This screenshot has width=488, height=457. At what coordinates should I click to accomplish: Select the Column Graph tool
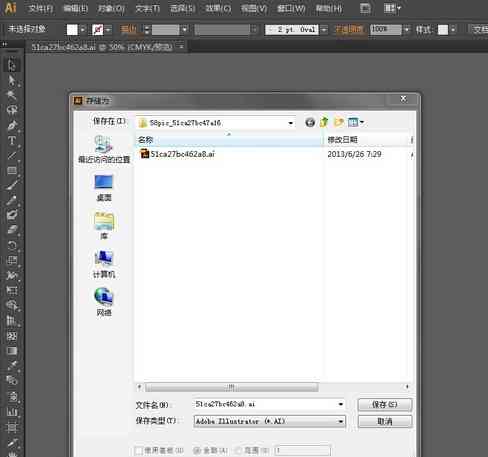coord(12,411)
